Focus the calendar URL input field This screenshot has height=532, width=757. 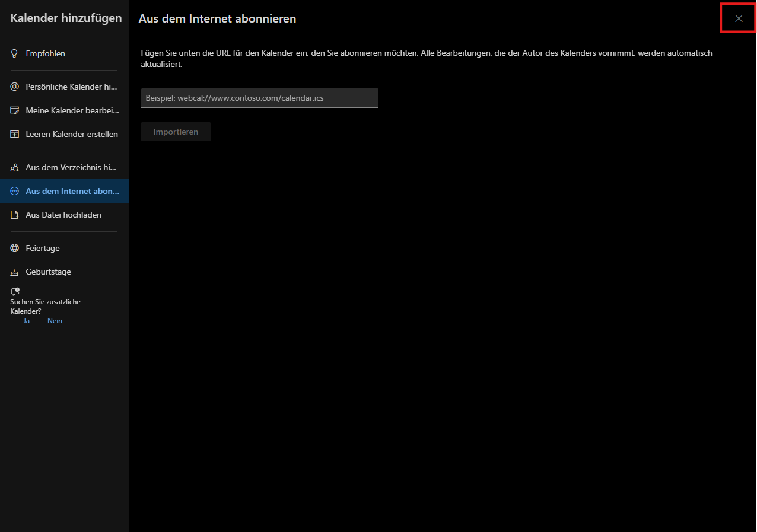click(x=259, y=98)
